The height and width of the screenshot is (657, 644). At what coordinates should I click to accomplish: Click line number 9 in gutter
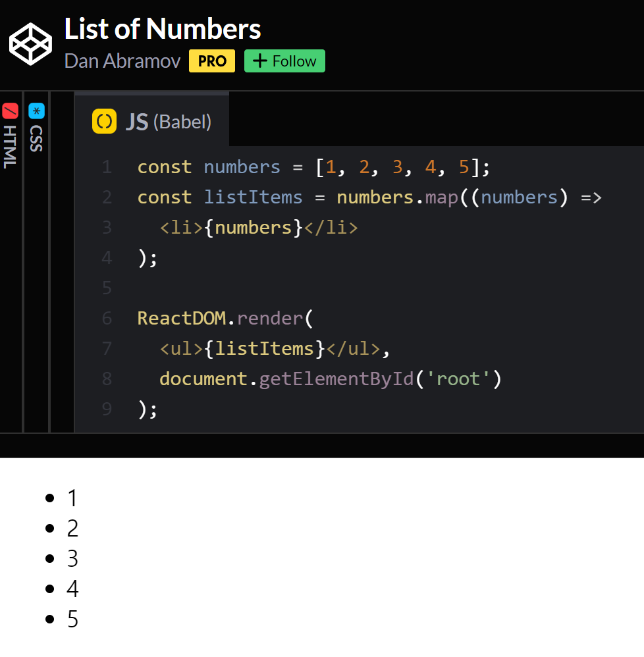coord(107,409)
